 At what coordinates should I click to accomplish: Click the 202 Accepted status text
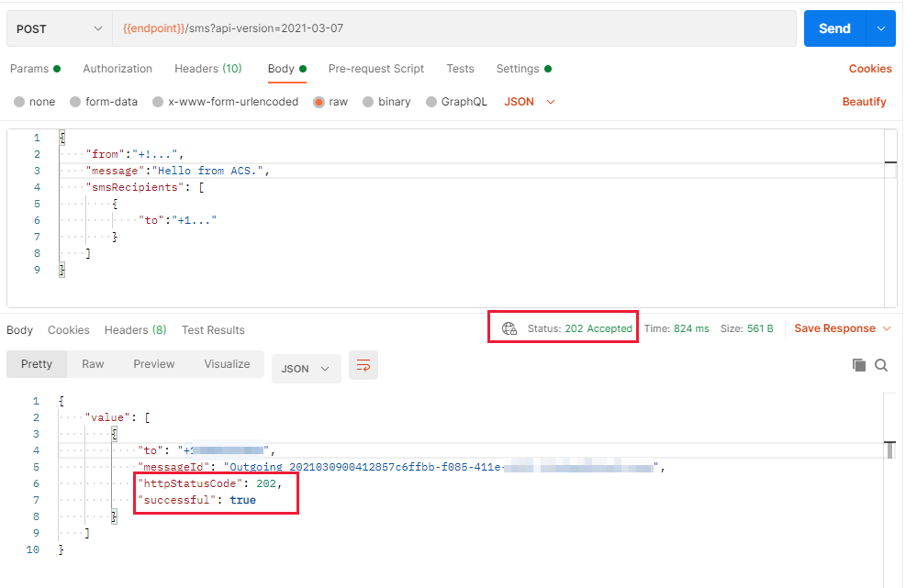point(598,328)
